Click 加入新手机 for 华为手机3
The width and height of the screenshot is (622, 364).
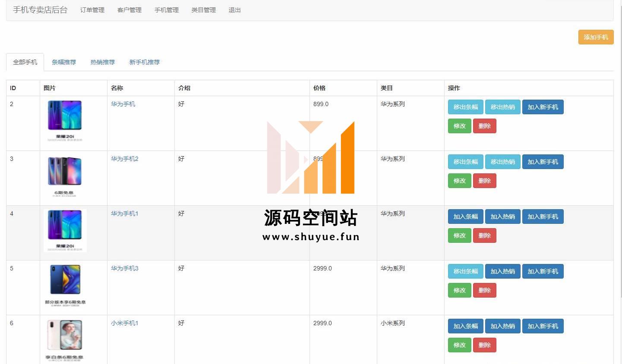(x=543, y=271)
